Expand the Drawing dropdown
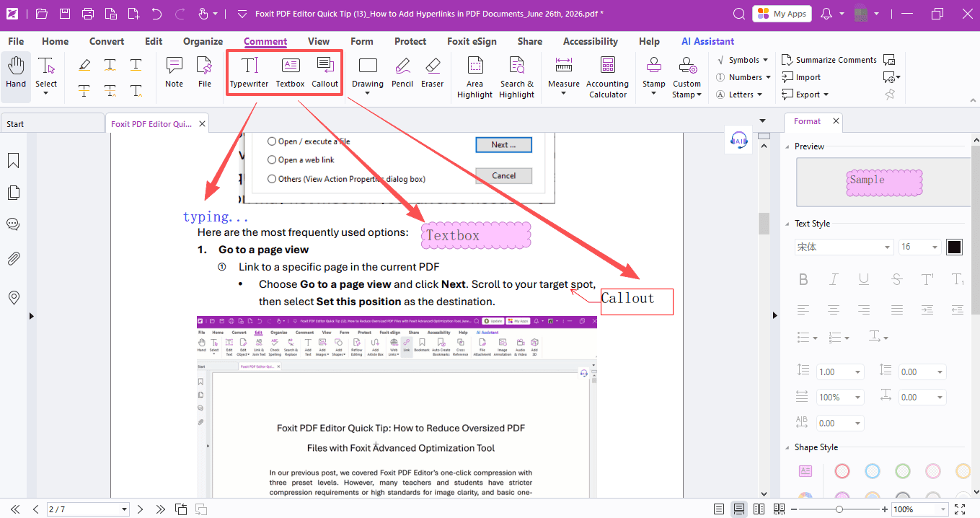Viewport: 980px width, 518px height. 368,94
